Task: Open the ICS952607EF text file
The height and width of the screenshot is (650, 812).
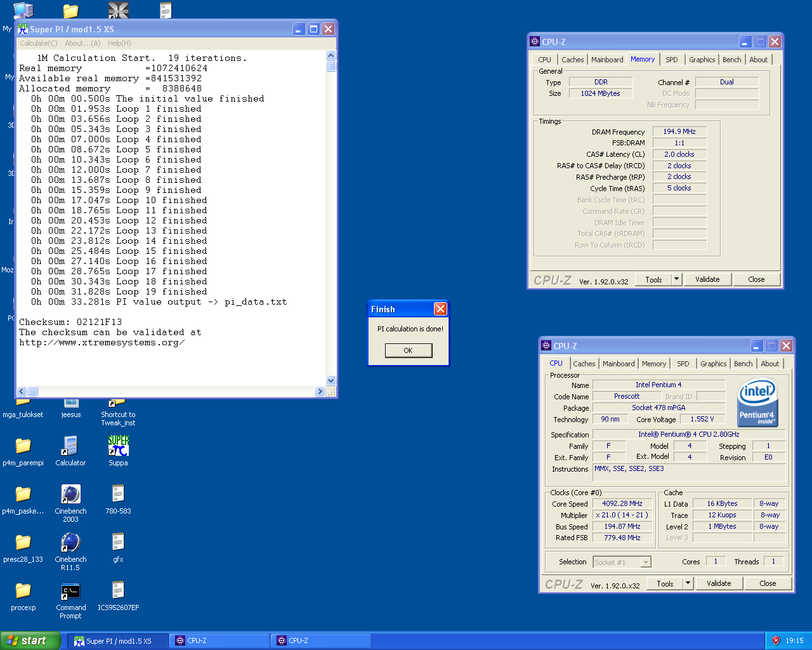Action: 118,596
